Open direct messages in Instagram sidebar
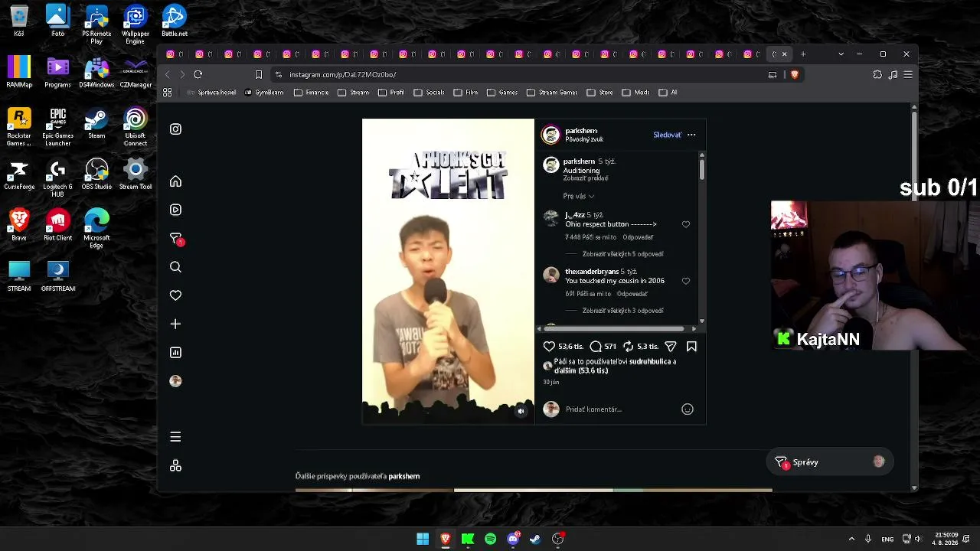 [x=176, y=239]
